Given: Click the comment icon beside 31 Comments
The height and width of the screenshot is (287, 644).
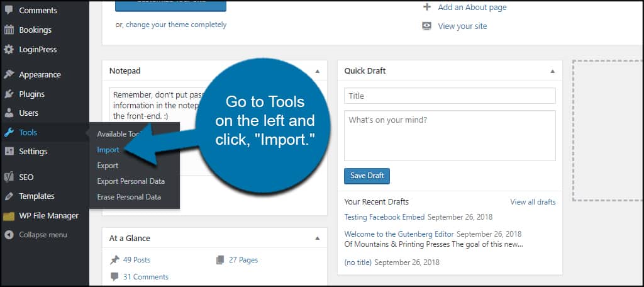Looking at the screenshot, I should (x=114, y=277).
